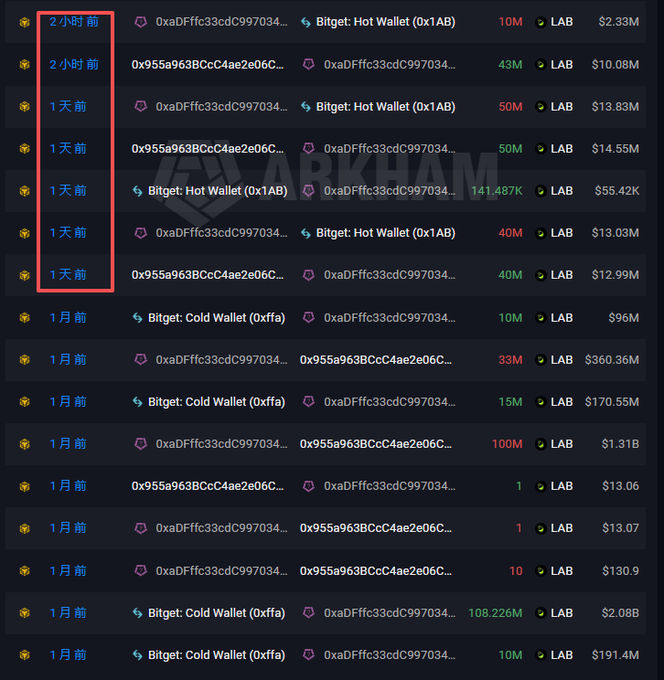Open the 1月前 timestamp in the $360.36M row
664x680 pixels.
coord(68,360)
